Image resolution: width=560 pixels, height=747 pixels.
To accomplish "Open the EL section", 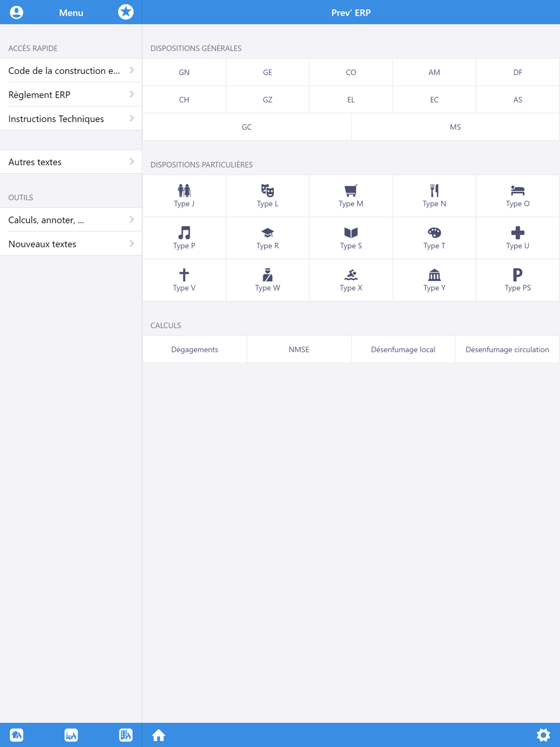I will (x=351, y=100).
